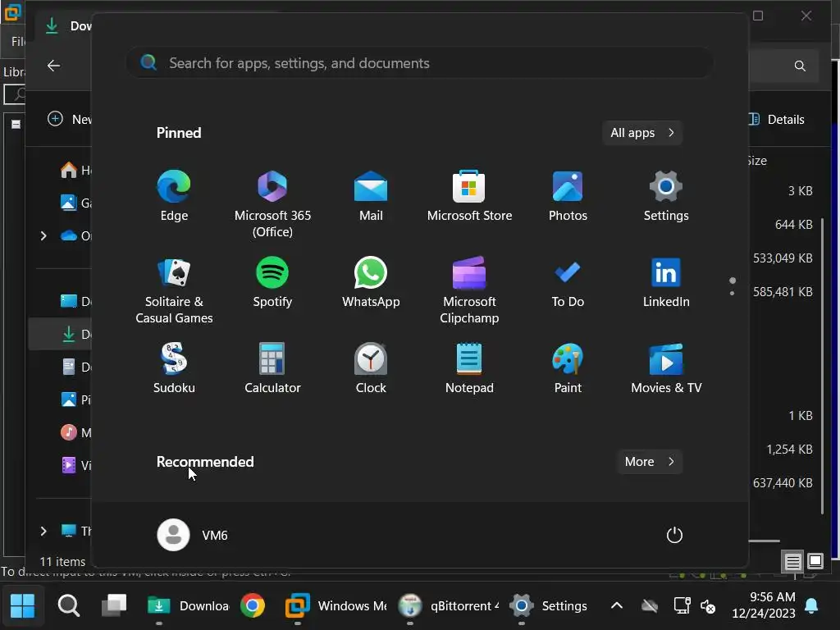
Task: Open the Details pane in File Explorer
Action: pos(778,120)
